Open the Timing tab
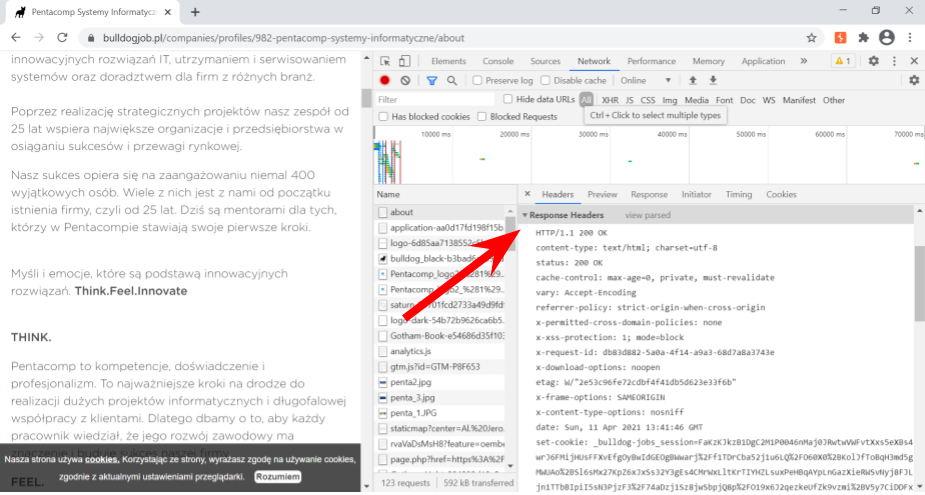This screenshot has width=925, height=495. 739,194
